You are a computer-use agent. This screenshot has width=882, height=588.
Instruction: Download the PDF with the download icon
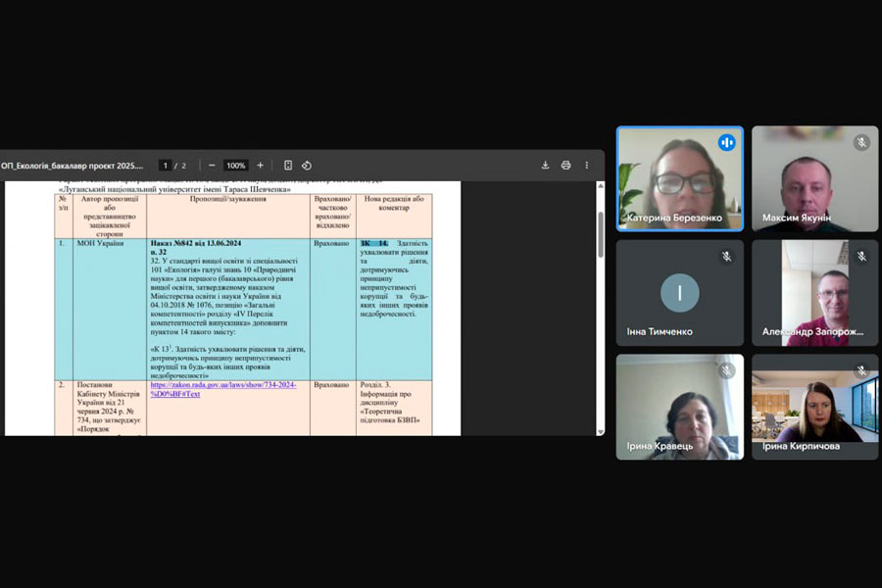pyautogui.click(x=545, y=166)
